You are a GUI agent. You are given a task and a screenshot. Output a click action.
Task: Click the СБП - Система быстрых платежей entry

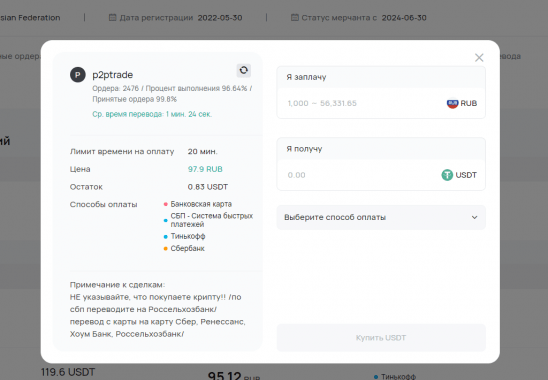tap(211, 220)
